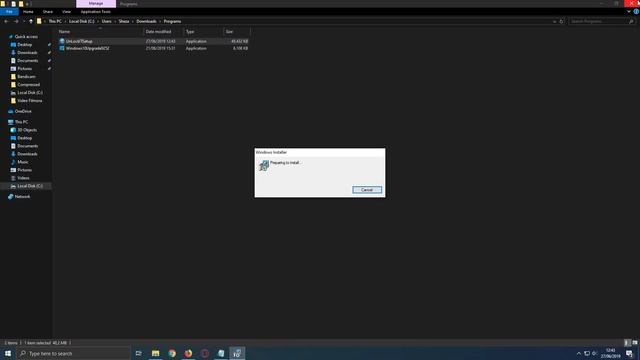Show hidden system tray icons
Viewport: 640px width, 360px height.
[x=578, y=353]
